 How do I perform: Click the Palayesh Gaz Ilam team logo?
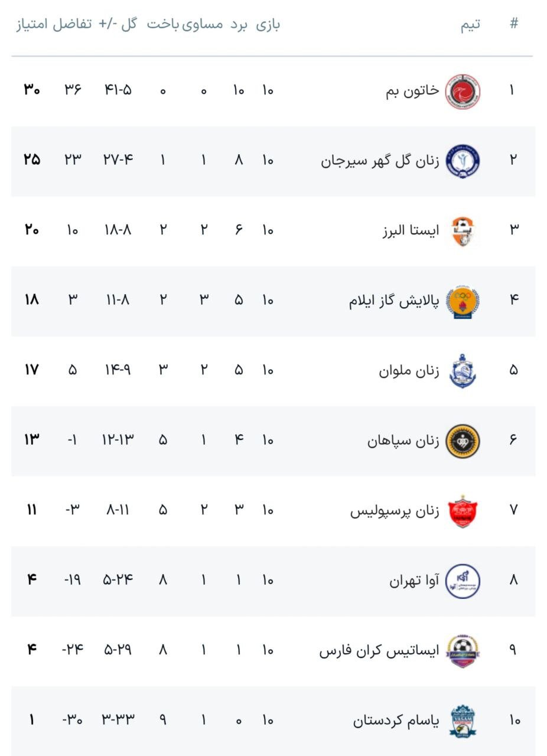(462, 301)
